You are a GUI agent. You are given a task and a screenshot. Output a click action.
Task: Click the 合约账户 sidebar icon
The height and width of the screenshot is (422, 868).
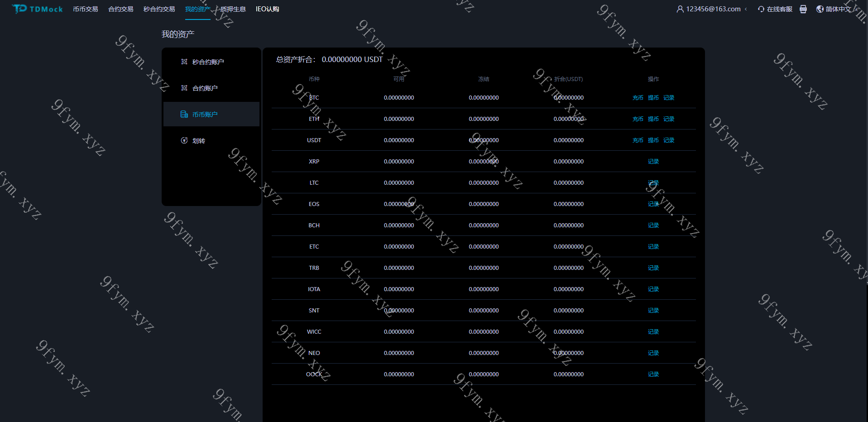184,88
